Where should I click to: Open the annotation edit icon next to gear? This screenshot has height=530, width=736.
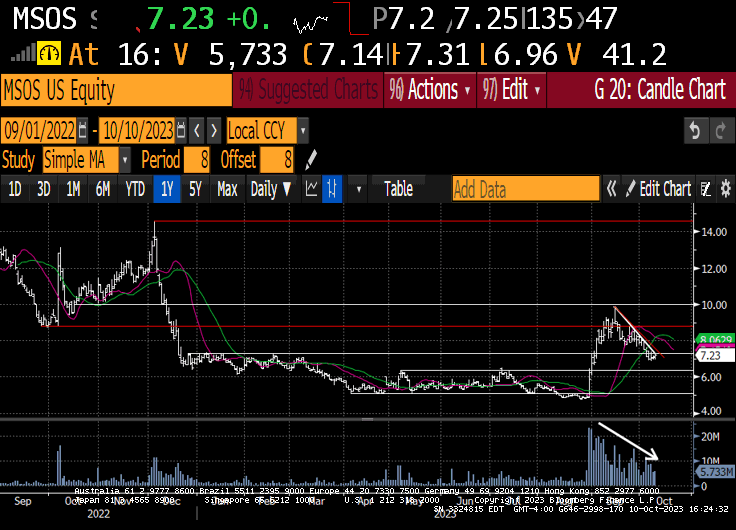click(x=705, y=189)
